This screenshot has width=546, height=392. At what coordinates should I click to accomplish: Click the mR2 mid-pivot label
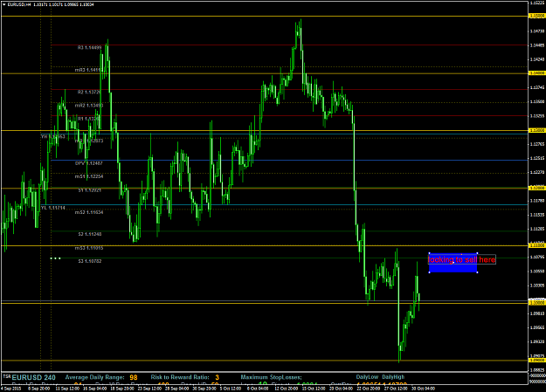click(89, 105)
